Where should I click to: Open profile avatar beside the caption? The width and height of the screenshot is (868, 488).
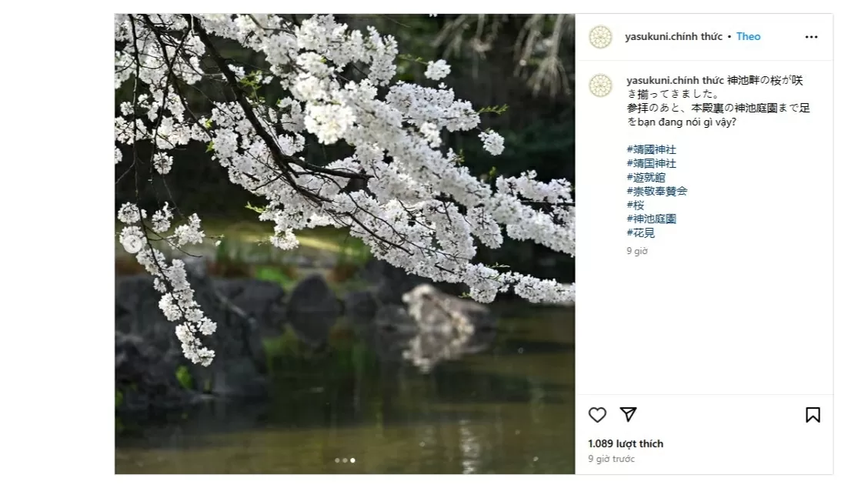600,86
